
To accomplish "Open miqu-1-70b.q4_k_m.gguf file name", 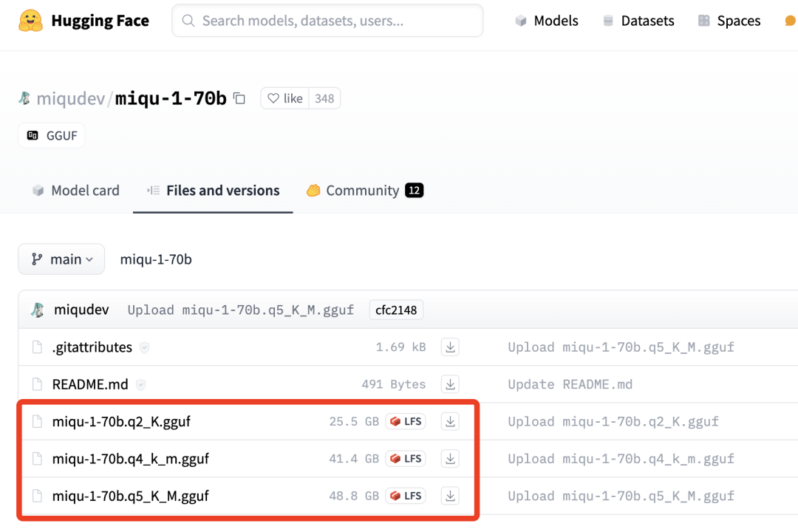I will [130, 459].
